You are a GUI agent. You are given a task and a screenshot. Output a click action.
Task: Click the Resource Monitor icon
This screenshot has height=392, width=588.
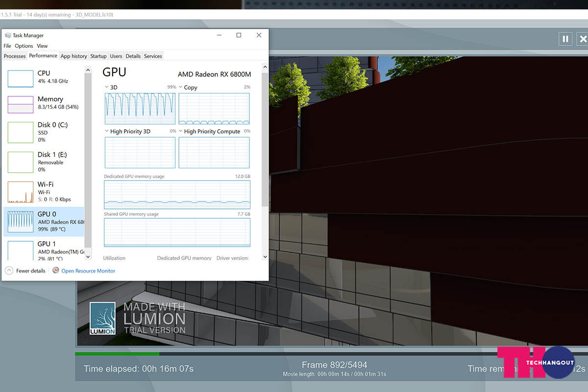[x=56, y=270]
